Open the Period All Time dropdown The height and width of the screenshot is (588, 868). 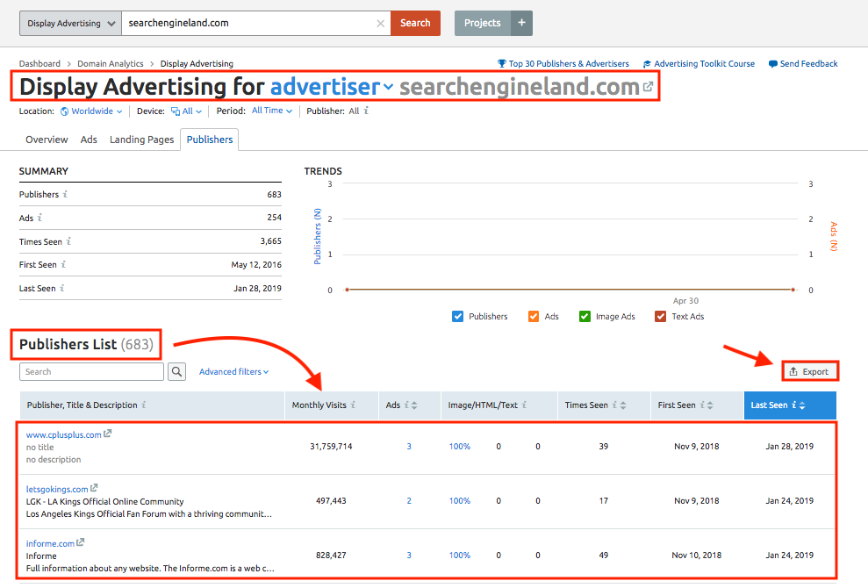point(272,111)
